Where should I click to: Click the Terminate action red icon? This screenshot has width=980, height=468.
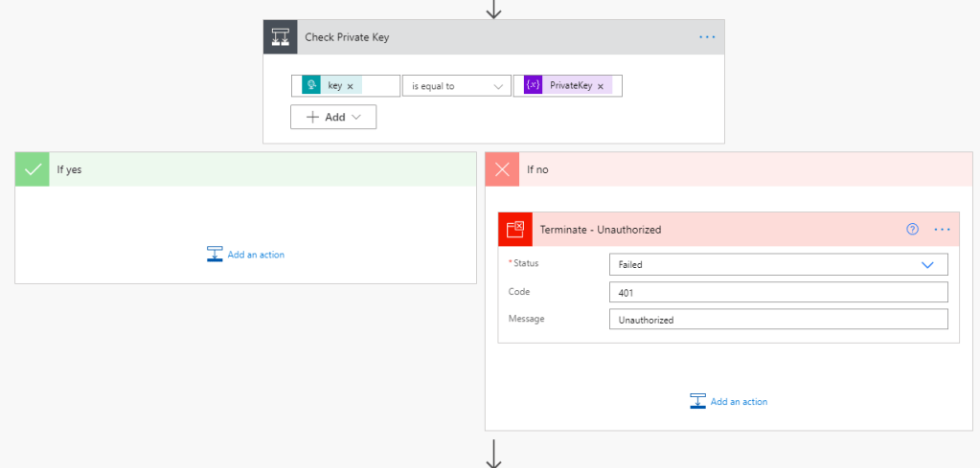[515, 230]
